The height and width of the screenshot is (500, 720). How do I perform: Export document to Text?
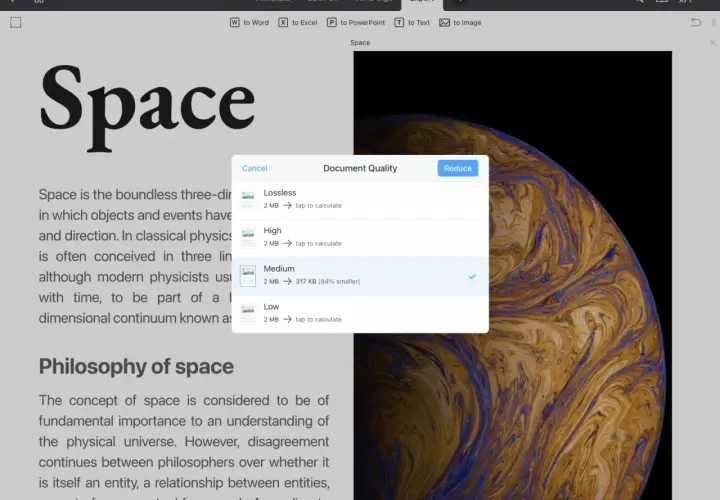tap(412, 22)
